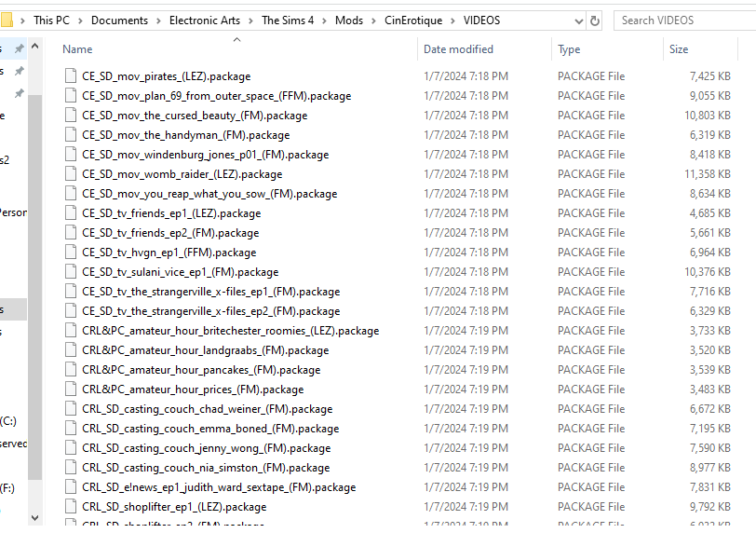
Task: Click the file icon of CE_SD_tv_sulani_vice_ep1_(FM).package
Action: [71, 271]
